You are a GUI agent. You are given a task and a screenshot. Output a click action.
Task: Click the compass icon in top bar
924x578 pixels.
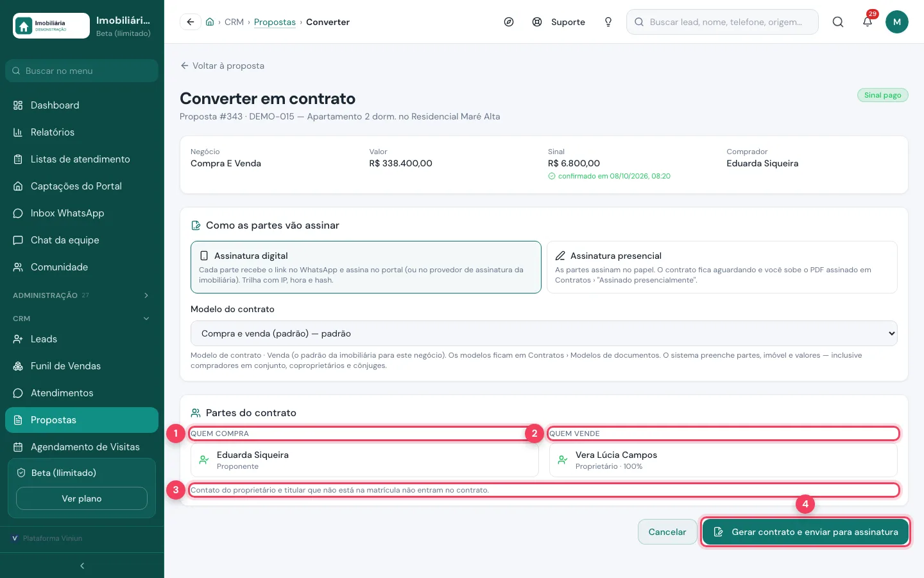pyautogui.click(x=509, y=22)
